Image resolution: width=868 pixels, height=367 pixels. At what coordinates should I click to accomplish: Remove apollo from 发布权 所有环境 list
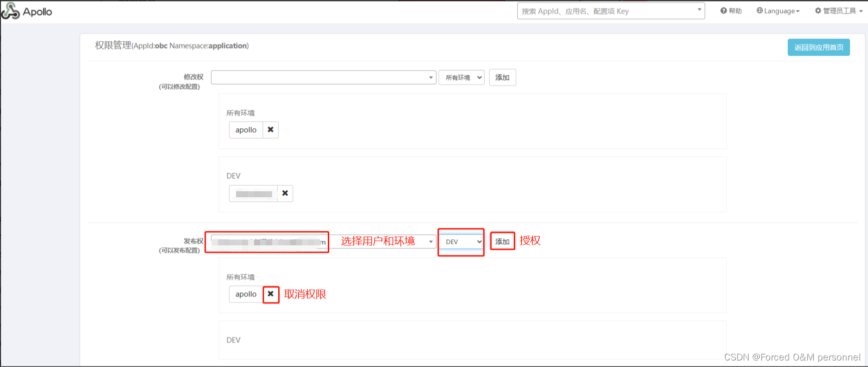point(271,294)
